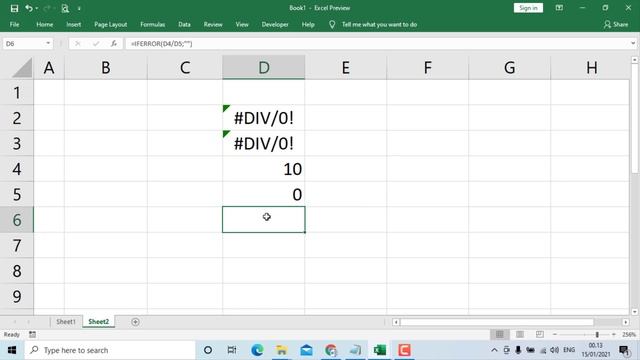The image size is (640, 360).
Task: Select the Sheet2 tab
Action: coord(98,322)
